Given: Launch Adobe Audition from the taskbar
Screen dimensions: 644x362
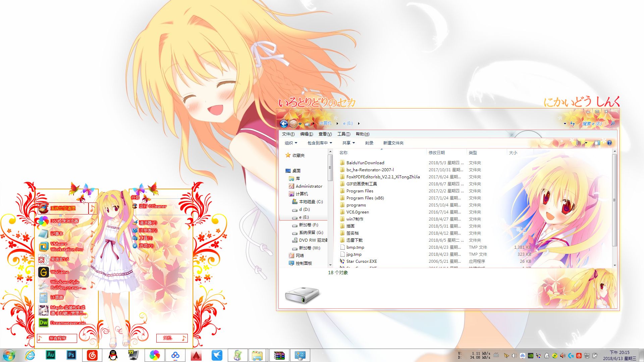Looking at the screenshot, I should tap(50, 355).
